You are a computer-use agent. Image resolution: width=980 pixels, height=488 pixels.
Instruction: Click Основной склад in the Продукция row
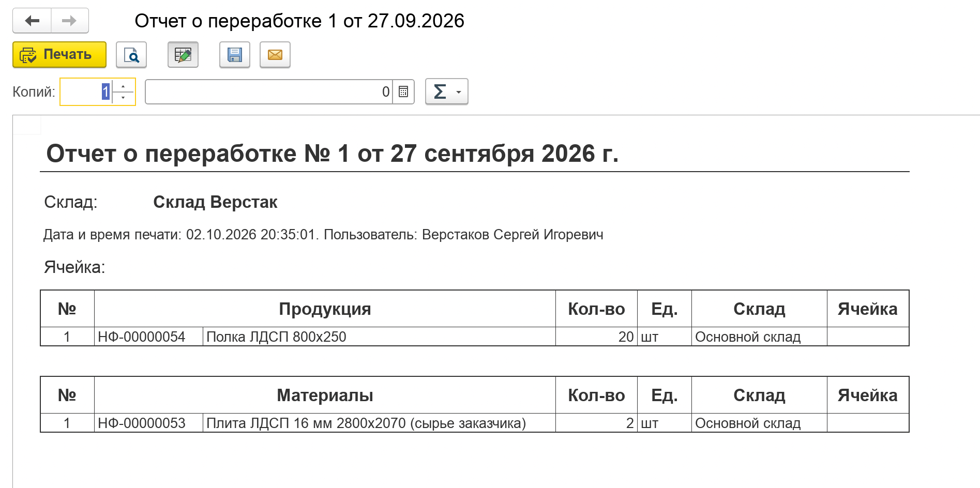point(759,337)
